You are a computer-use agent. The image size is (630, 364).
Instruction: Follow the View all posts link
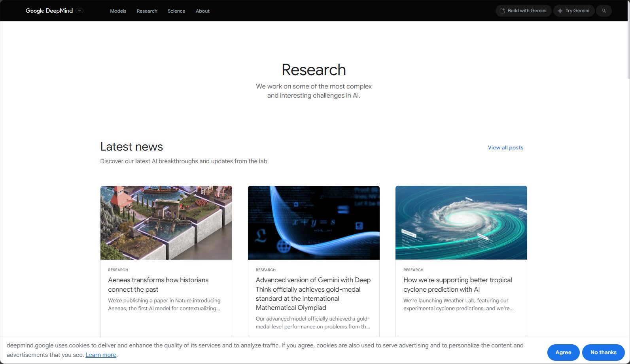pyautogui.click(x=505, y=147)
